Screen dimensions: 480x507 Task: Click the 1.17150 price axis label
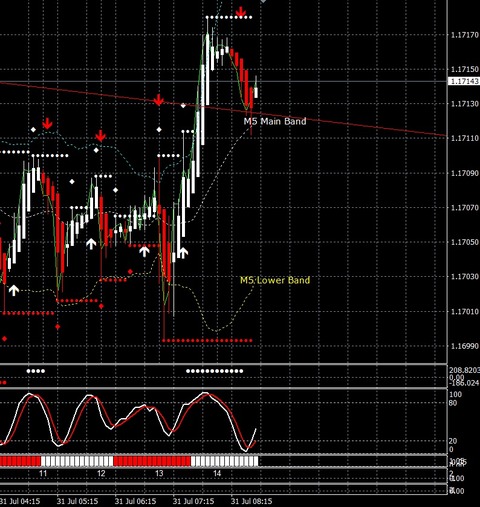[465, 69]
